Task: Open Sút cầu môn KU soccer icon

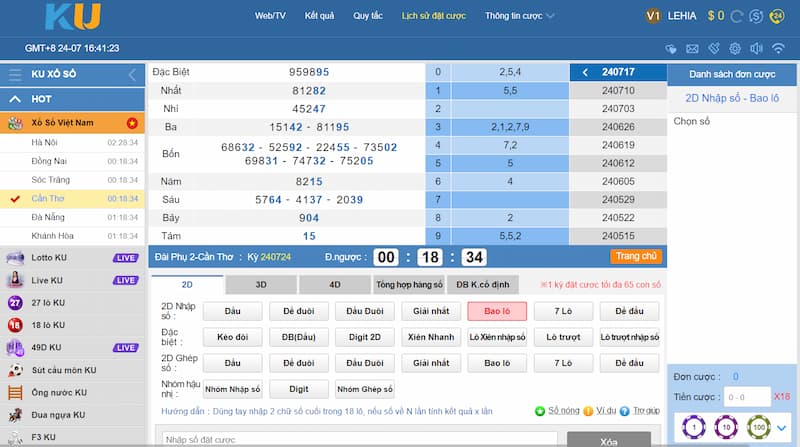Action: [x=15, y=370]
